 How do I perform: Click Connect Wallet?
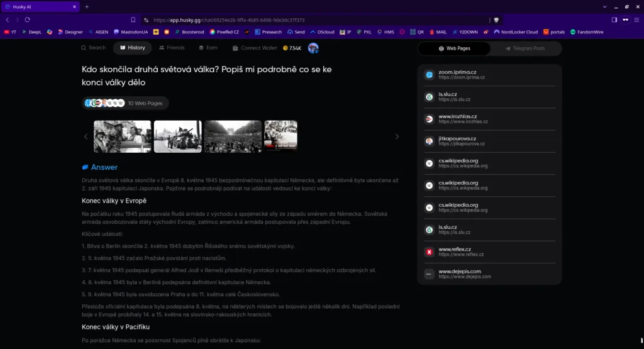(x=254, y=48)
